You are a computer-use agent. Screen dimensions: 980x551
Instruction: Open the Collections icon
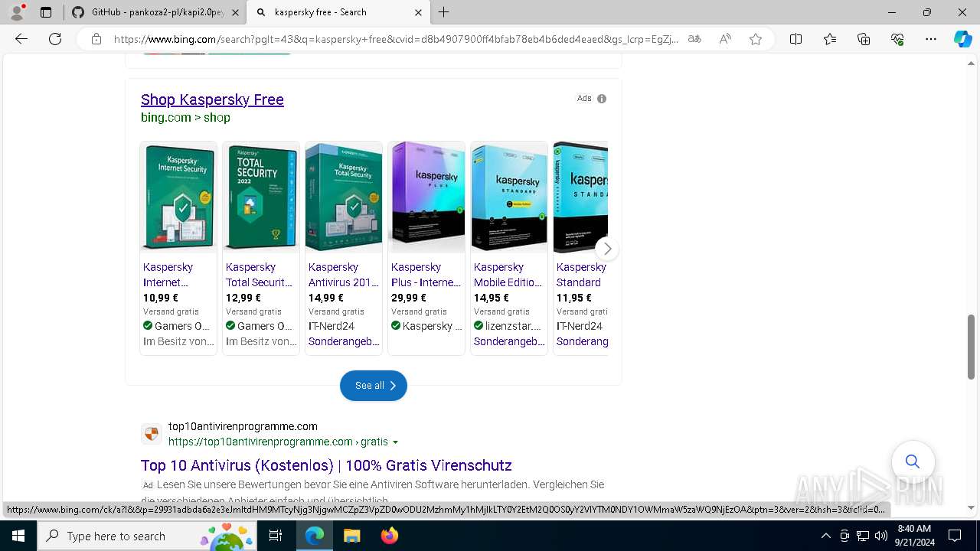864,39
